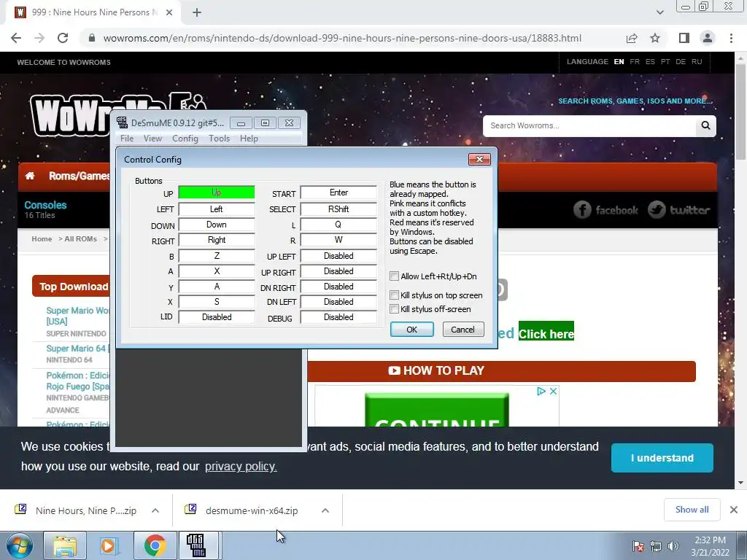Open the Twitter social link

(x=679, y=210)
